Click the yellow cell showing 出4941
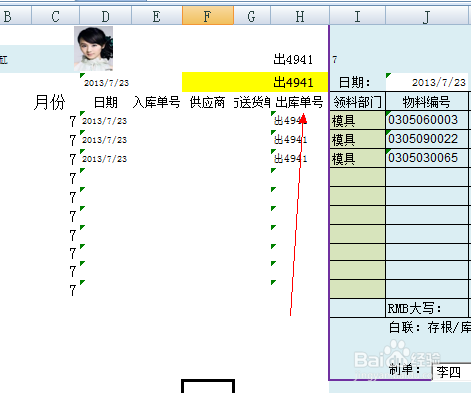Image resolution: width=471 pixels, height=393 pixels. (255, 82)
